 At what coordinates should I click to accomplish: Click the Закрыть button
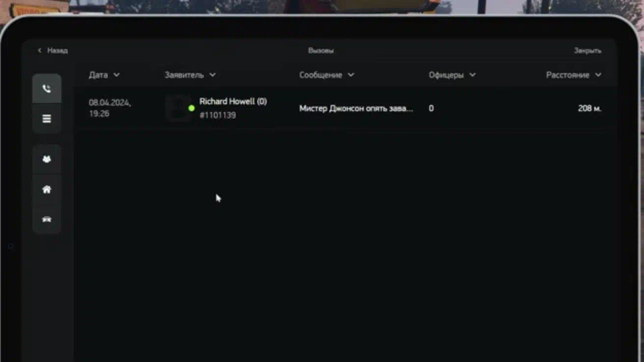[x=588, y=51]
